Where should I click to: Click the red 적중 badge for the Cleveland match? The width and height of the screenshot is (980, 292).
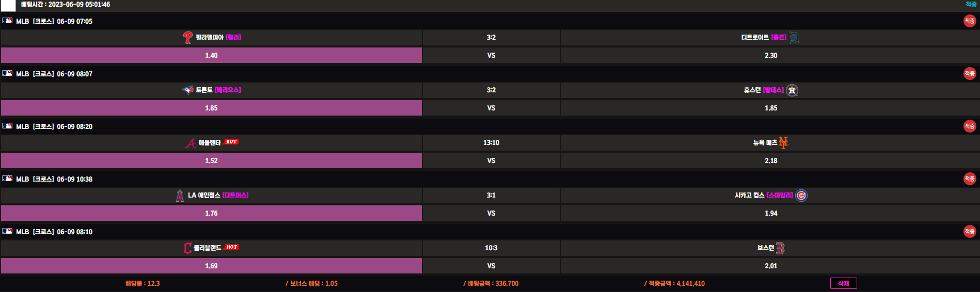click(x=969, y=232)
